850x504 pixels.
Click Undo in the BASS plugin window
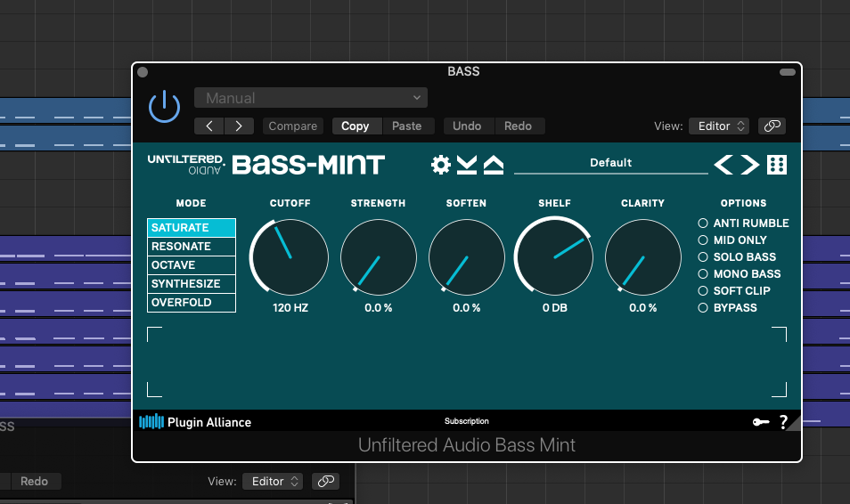467,126
